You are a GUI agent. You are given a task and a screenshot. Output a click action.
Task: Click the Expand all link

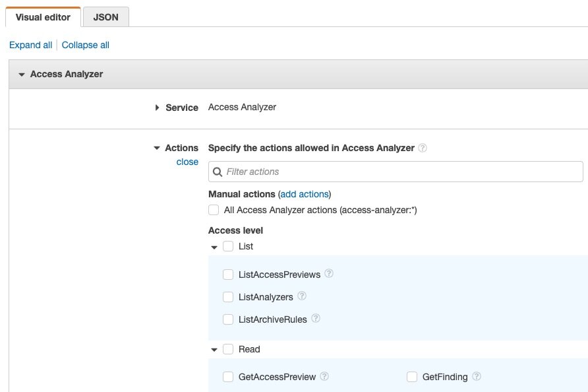click(31, 45)
